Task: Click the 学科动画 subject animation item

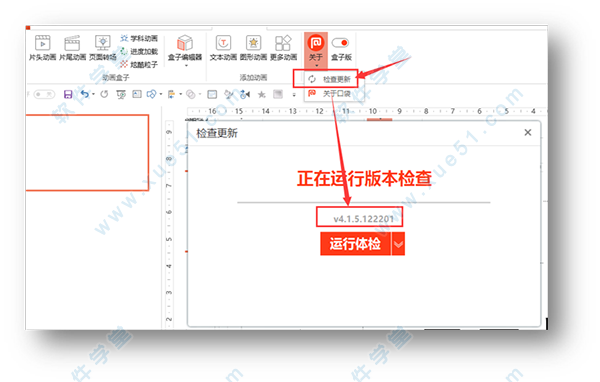Action: [139, 38]
